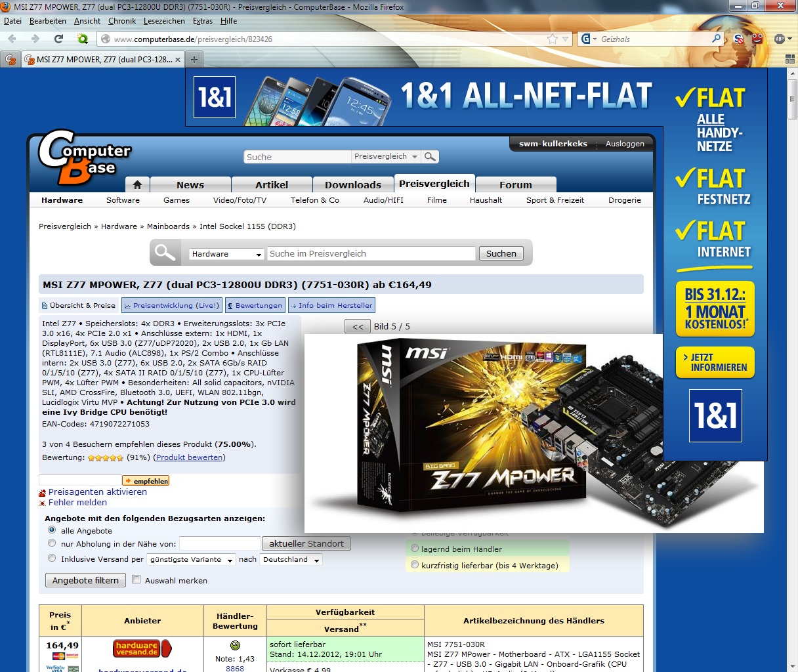Go back with the browser back arrow
The height and width of the screenshot is (672, 798).
(x=12, y=39)
